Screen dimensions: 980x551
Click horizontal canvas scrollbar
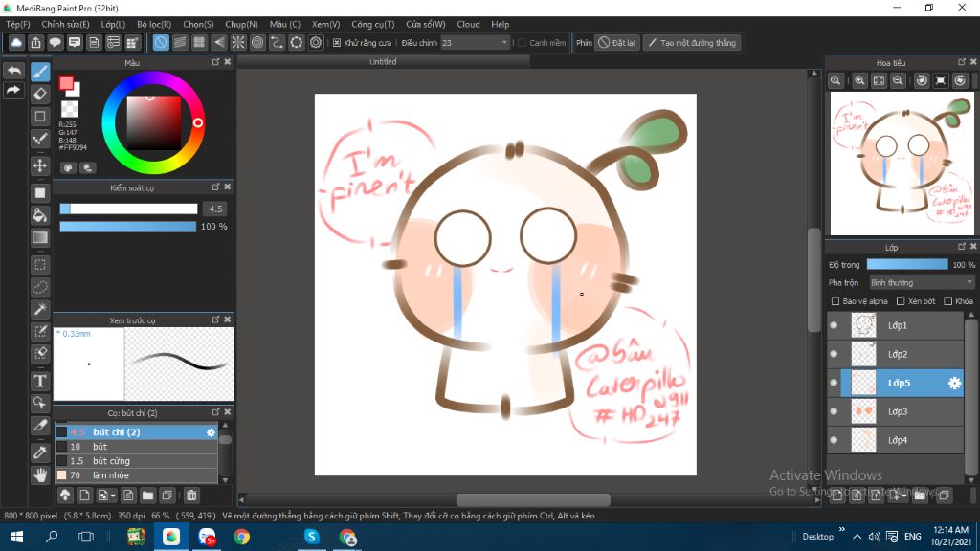point(533,499)
